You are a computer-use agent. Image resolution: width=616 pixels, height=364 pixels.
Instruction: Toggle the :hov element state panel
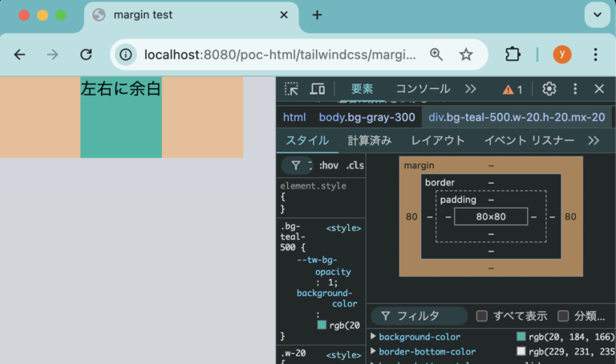click(328, 165)
